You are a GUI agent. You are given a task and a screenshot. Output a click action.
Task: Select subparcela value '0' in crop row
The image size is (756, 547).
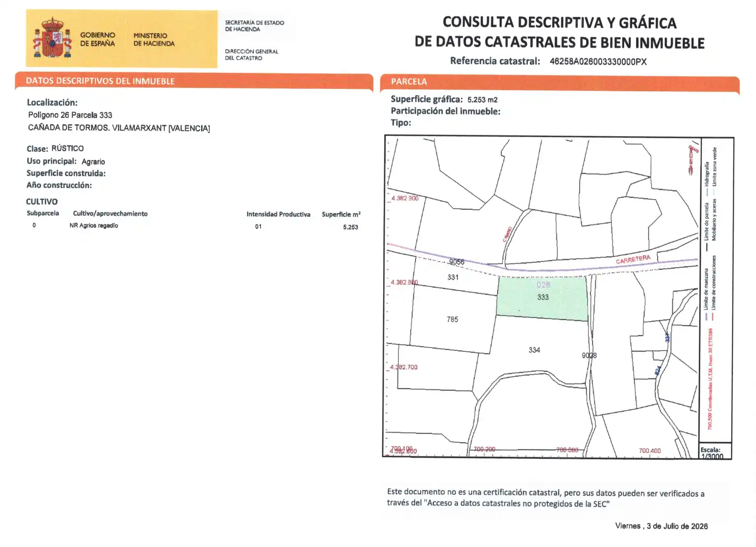34,225
